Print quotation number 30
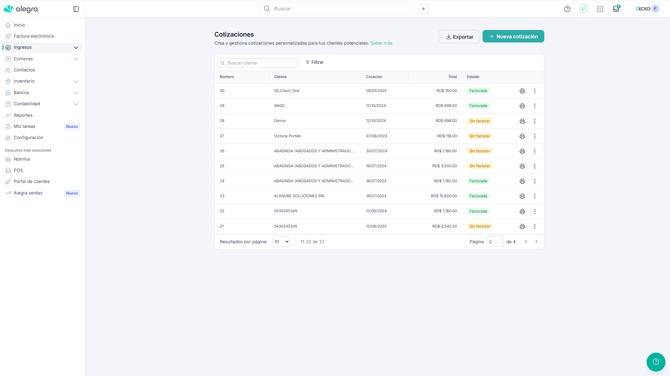Viewport: 670px width, 376px height. (x=522, y=91)
